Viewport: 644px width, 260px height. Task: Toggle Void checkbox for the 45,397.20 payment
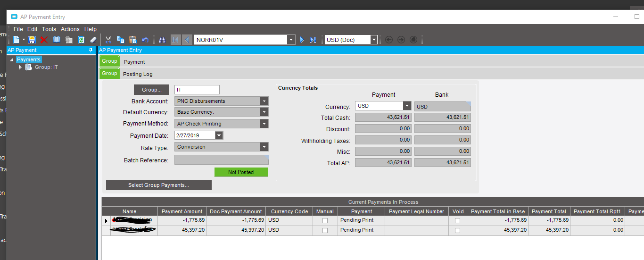(457, 230)
